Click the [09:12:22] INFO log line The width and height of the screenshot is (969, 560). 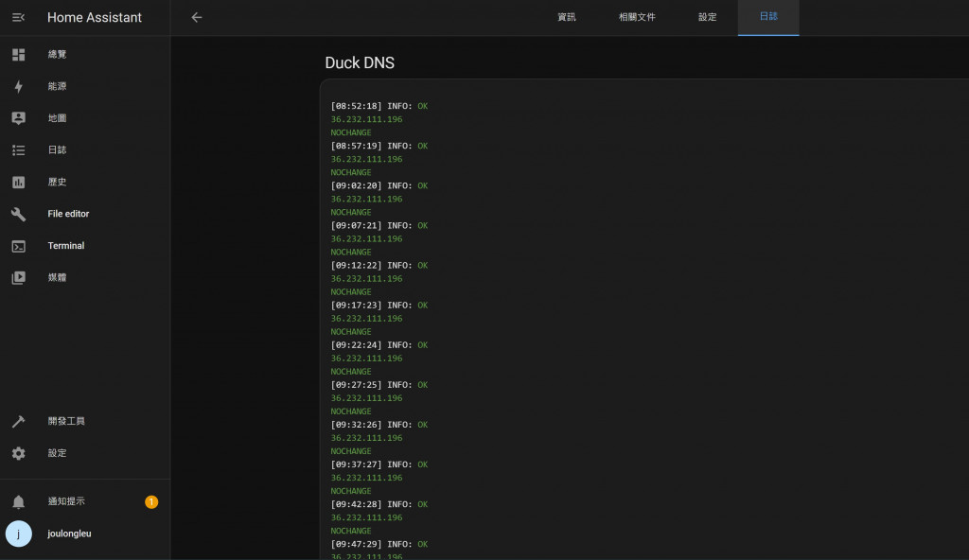tap(379, 266)
